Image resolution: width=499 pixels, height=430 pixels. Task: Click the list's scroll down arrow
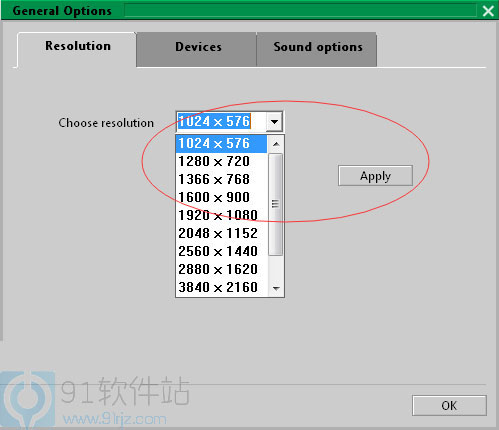pos(276,288)
